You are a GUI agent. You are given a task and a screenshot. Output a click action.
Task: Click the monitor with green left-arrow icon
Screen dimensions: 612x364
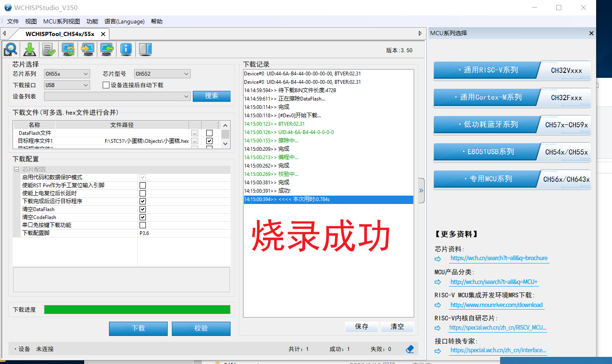(107, 49)
